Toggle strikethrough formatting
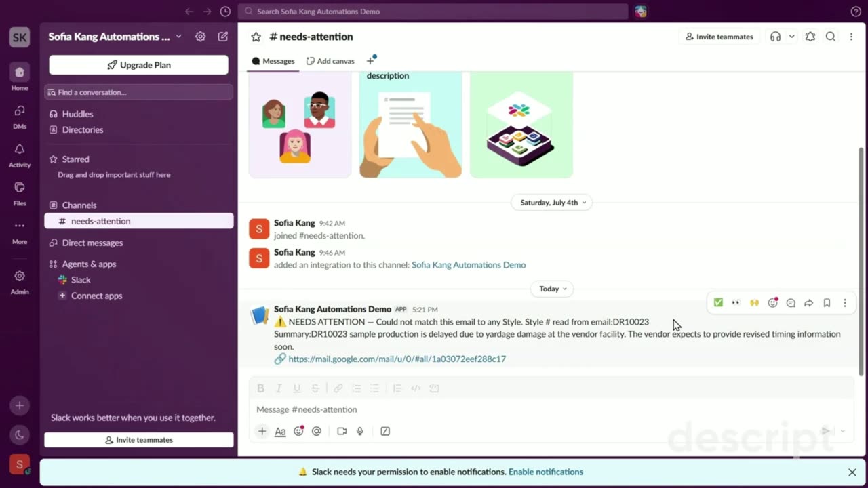Image resolution: width=868 pixels, height=488 pixels. (315, 388)
